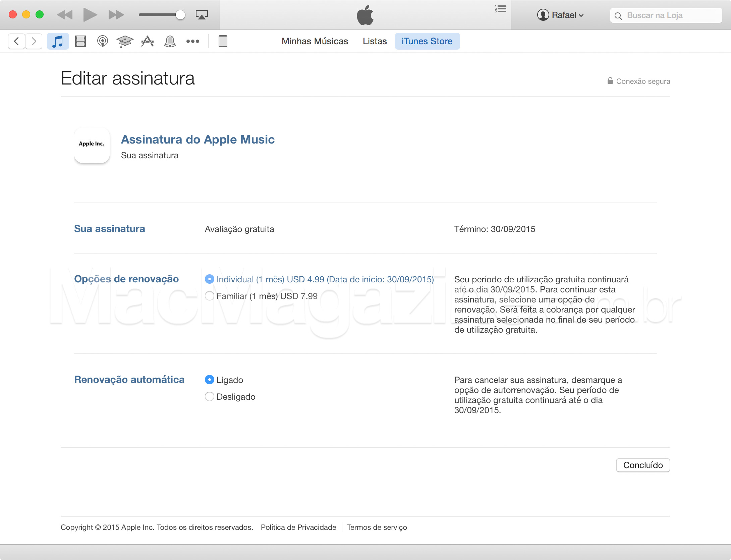Viewport: 731px width, 560px height.
Task: Click the Copyright © 2015 Apple Inc. text
Action: 157,527
